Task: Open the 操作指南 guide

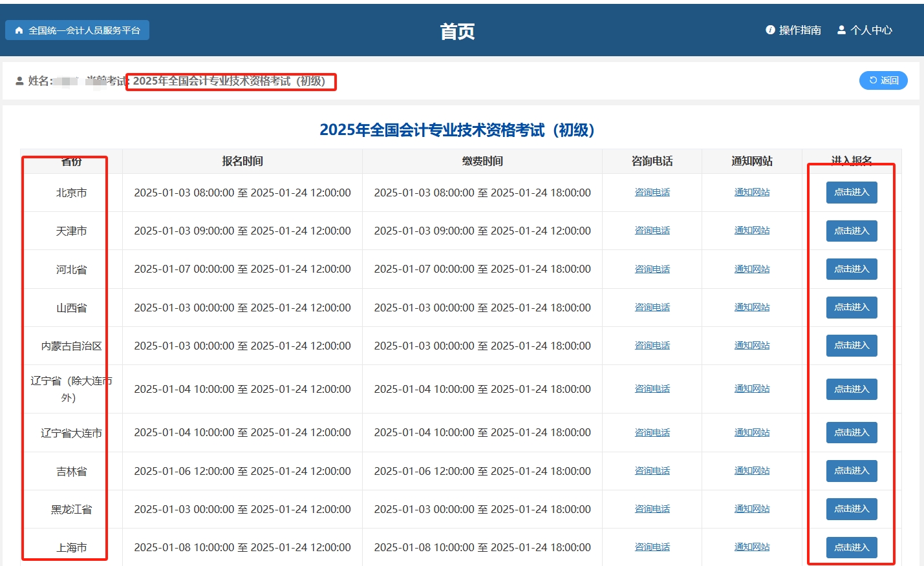Action: coord(800,30)
